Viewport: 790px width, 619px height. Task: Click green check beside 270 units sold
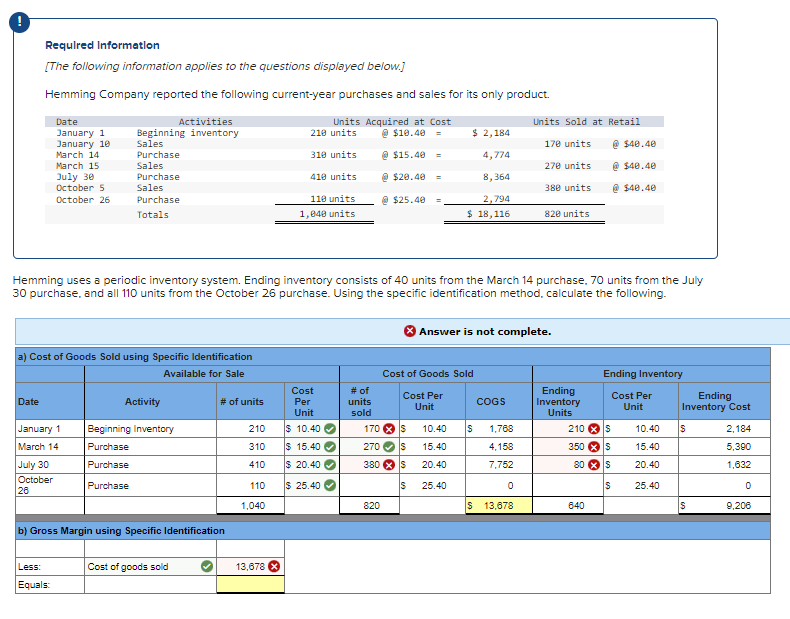[x=389, y=447]
